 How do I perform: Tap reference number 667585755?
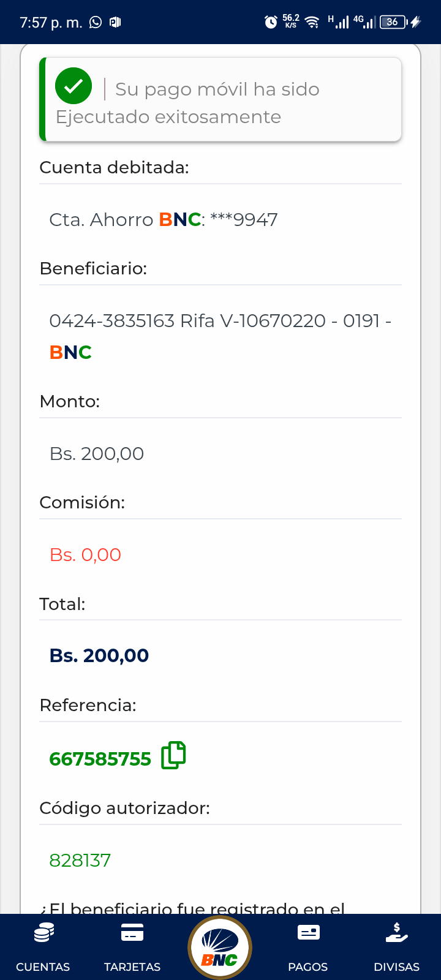point(100,759)
